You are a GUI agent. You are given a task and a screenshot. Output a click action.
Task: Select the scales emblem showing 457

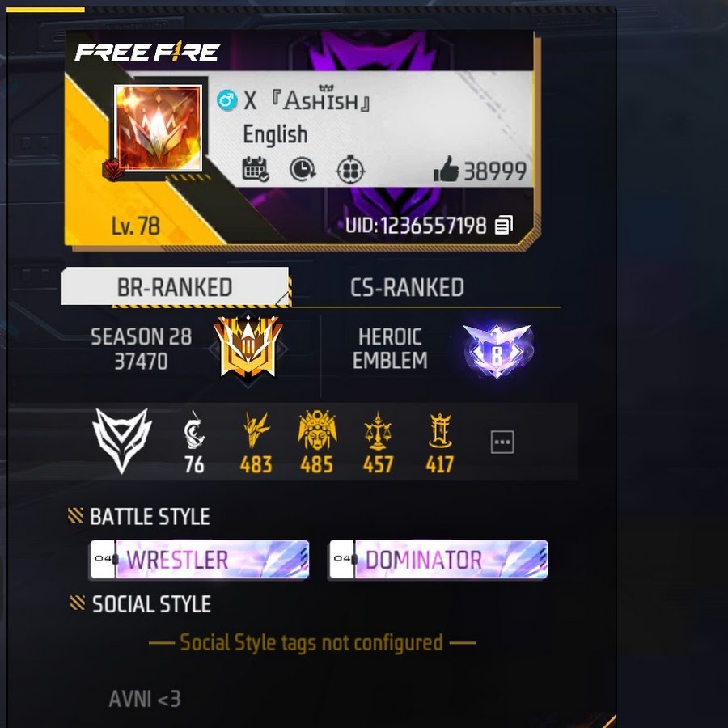point(378,442)
